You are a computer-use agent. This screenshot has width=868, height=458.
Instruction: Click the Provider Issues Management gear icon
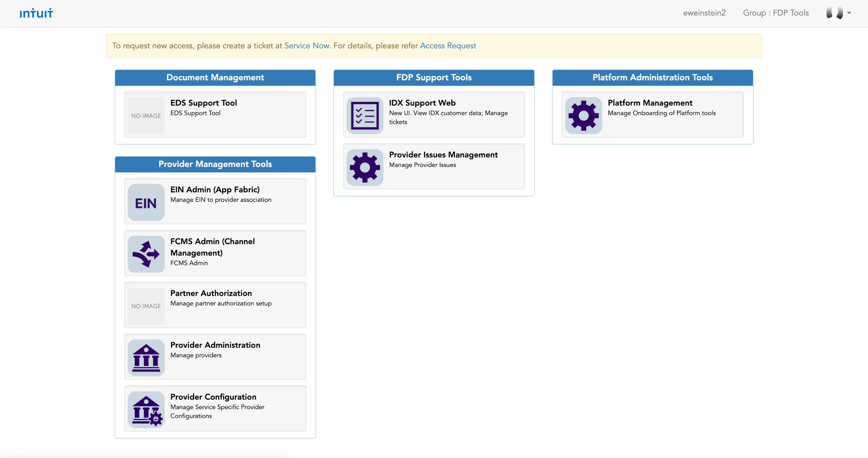[x=365, y=167]
